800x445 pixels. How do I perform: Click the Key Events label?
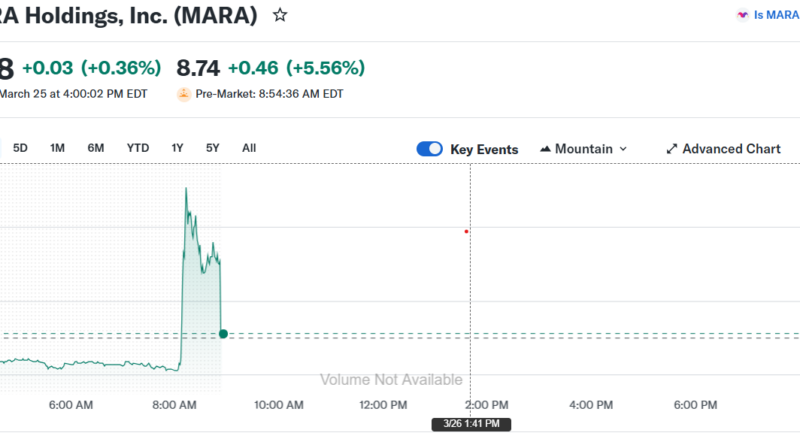click(484, 149)
